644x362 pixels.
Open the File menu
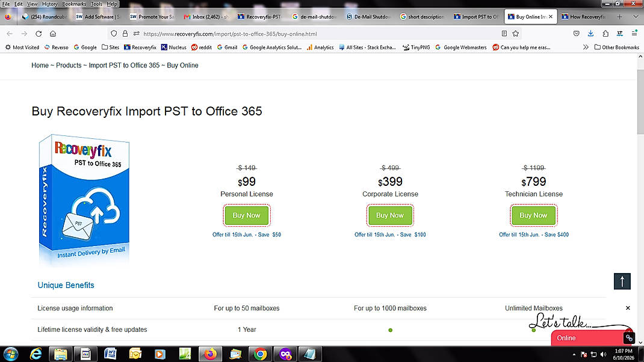pos(6,4)
